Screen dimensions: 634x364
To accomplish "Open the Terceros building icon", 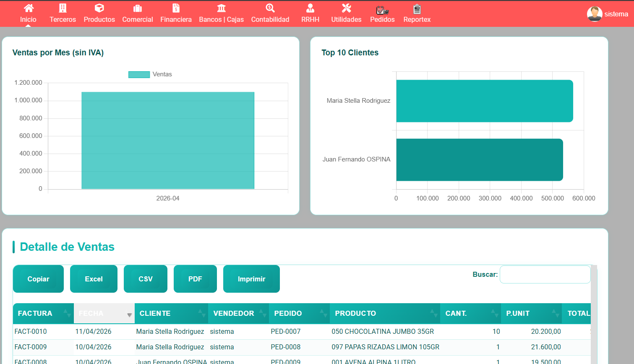I will (x=63, y=8).
